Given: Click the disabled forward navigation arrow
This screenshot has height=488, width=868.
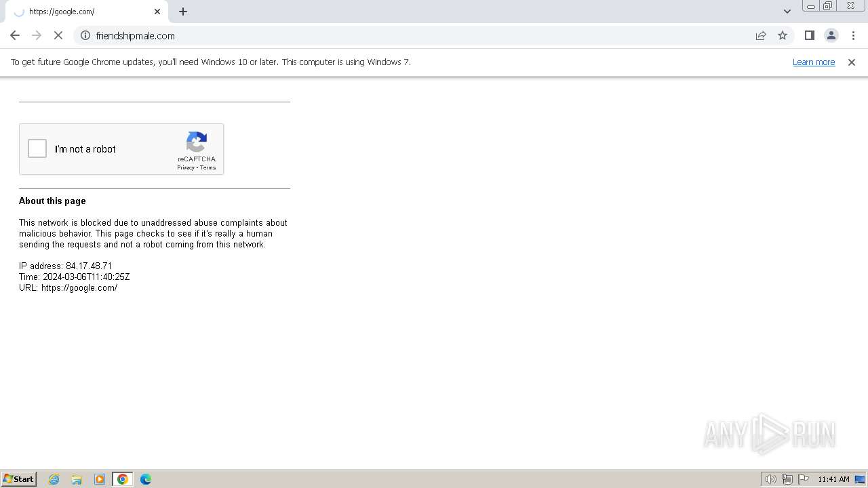Looking at the screenshot, I should click(37, 35).
